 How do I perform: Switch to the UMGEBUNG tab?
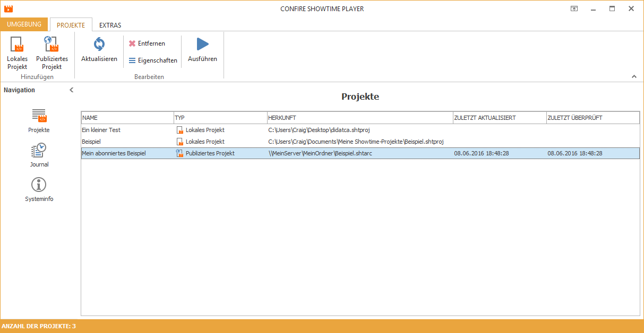(24, 24)
